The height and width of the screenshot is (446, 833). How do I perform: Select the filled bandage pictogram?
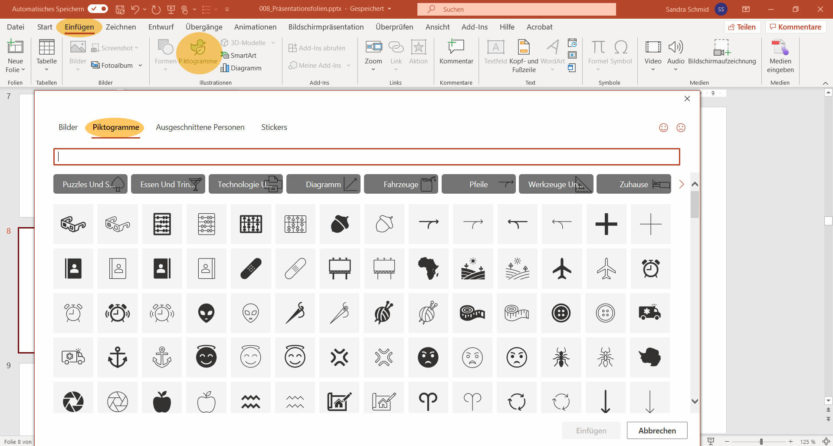click(x=251, y=269)
